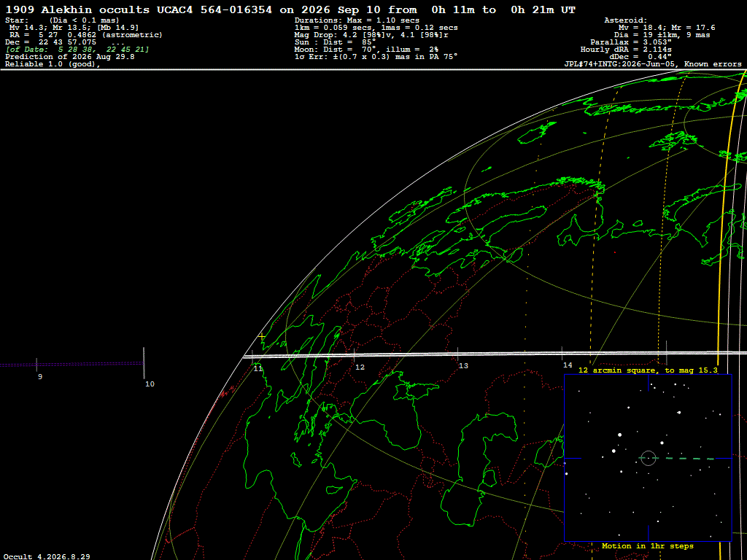
Task: Select time tick mark labeled 11
Action: click(x=252, y=357)
